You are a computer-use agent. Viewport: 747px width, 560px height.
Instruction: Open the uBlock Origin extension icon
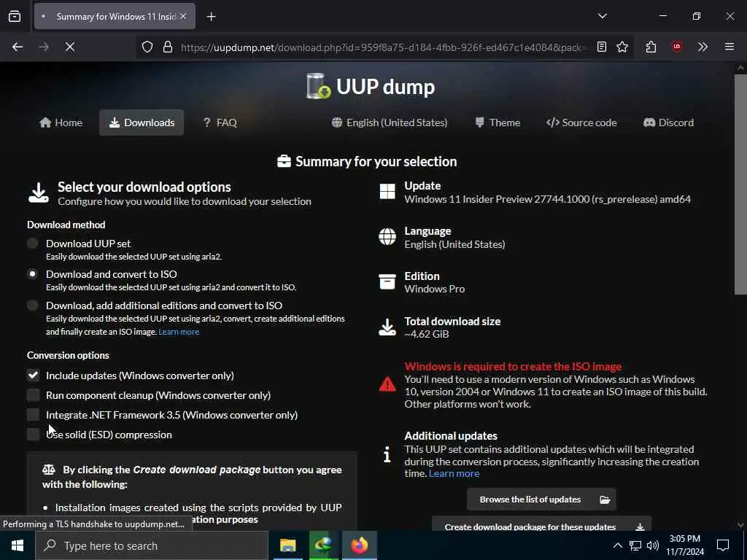[x=676, y=47]
